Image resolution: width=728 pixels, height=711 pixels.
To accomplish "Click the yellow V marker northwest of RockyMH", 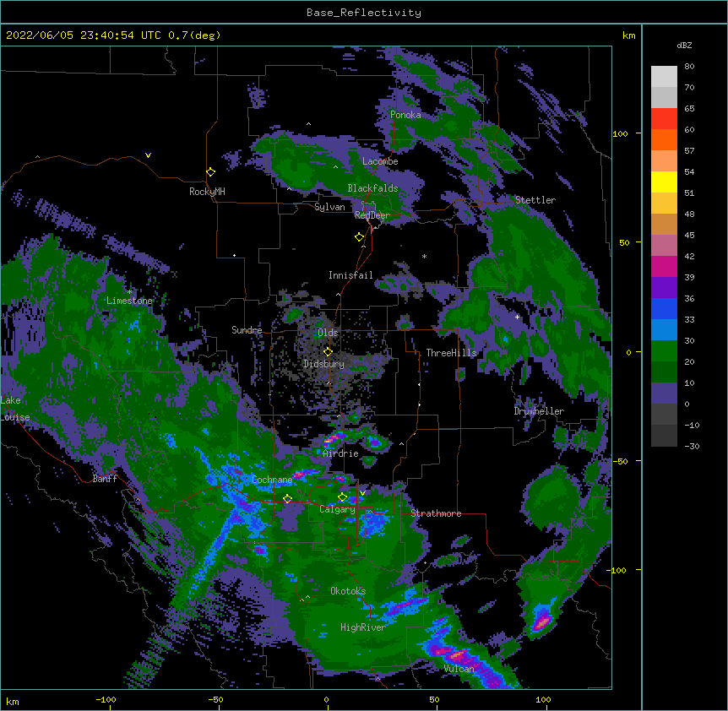I will pyautogui.click(x=148, y=155).
